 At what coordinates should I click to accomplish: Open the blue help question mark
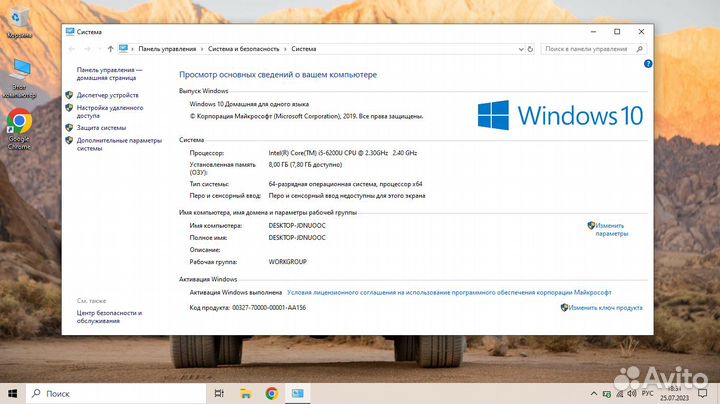[647, 64]
